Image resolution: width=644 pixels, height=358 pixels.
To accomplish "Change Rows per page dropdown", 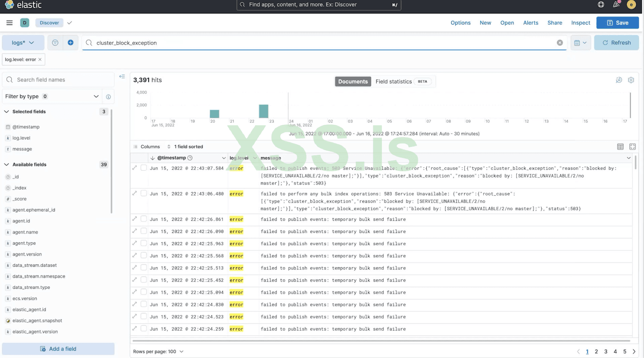I will pyautogui.click(x=158, y=352).
